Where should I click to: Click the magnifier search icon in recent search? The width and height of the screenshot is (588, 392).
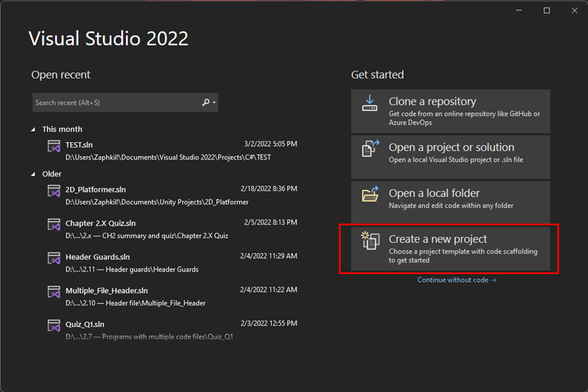point(205,102)
